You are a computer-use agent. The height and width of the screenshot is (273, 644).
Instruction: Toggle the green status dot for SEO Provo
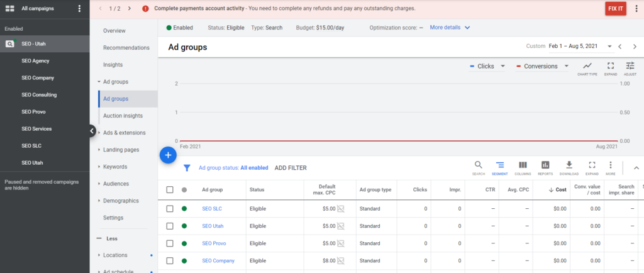184,243
